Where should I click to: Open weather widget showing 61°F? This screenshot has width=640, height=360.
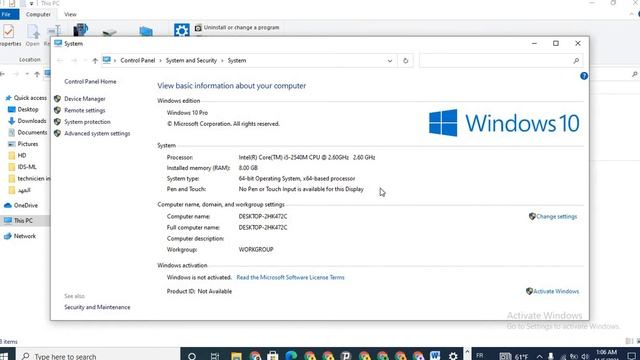click(x=513, y=356)
